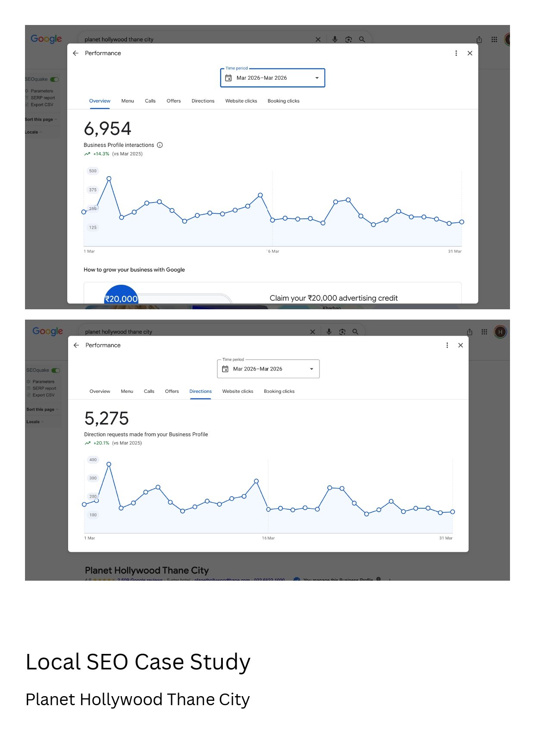Expand Locale in the 5,275 directions screenshot
This screenshot has width=535, height=756.
35,422
